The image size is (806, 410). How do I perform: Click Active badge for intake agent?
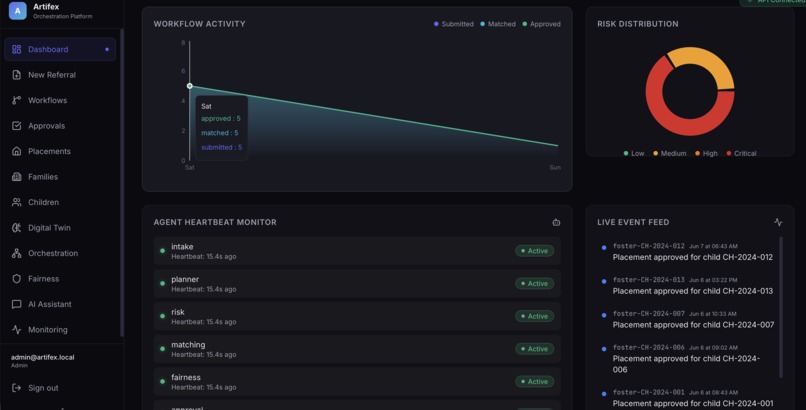pos(535,251)
